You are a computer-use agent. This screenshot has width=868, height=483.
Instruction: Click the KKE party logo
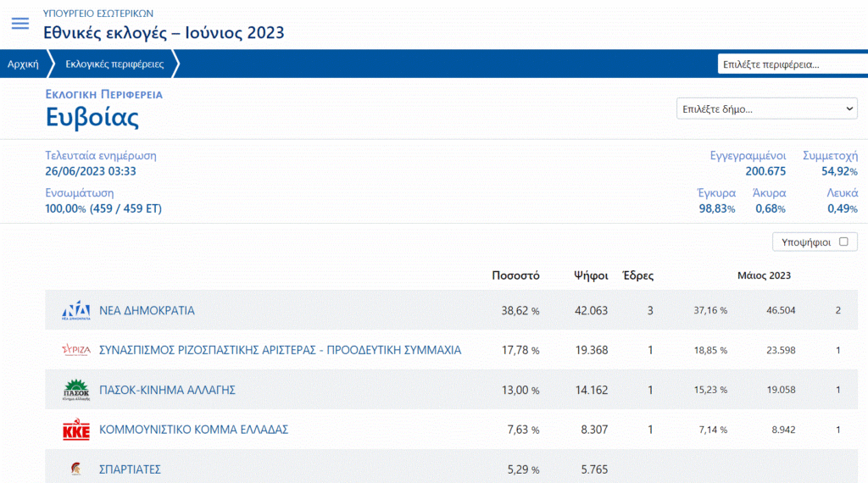76,430
